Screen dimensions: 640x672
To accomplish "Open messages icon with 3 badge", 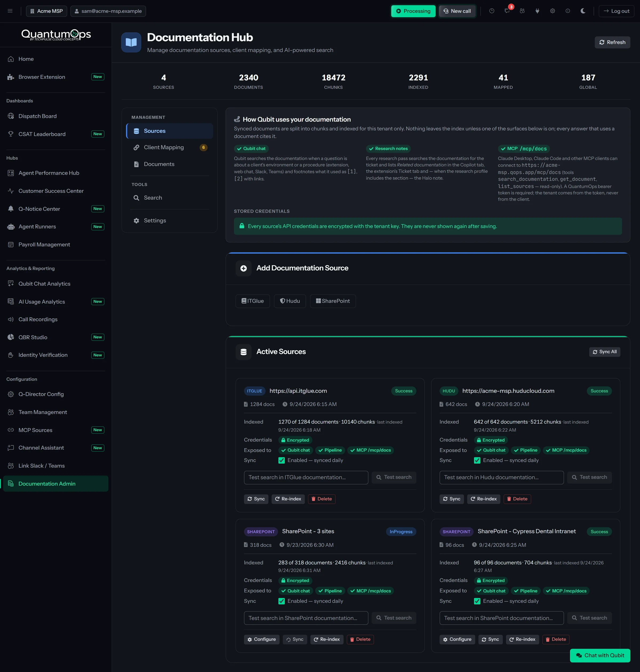I will tap(507, 11).
